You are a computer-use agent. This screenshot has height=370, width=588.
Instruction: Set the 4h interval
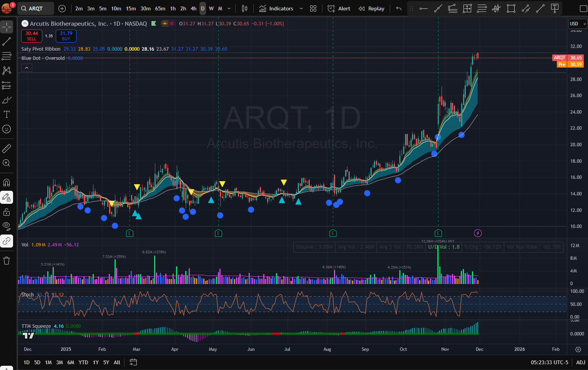coord(193,8)
